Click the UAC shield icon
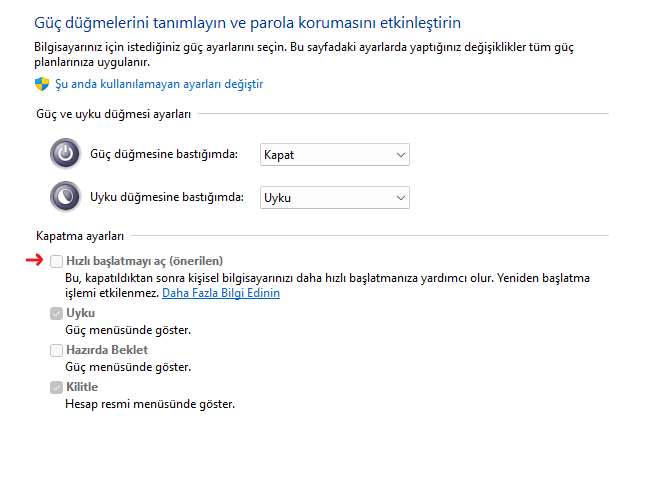This screenshot has width=664, height=500. coord(42,84)
